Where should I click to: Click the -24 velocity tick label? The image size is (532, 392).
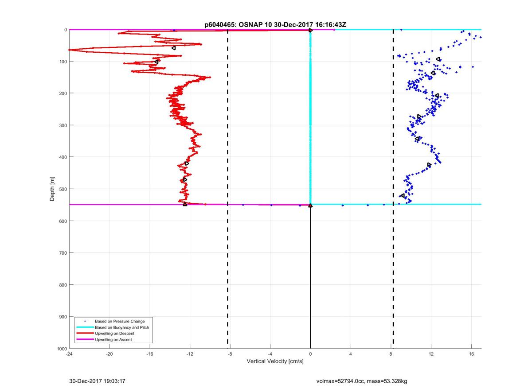coord(69,354)
